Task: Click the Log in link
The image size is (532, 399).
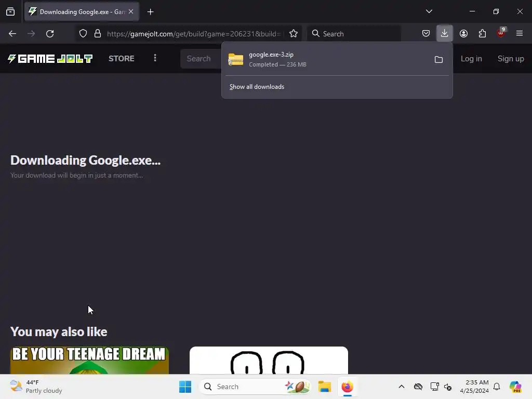Action: (x=471, y=59)
